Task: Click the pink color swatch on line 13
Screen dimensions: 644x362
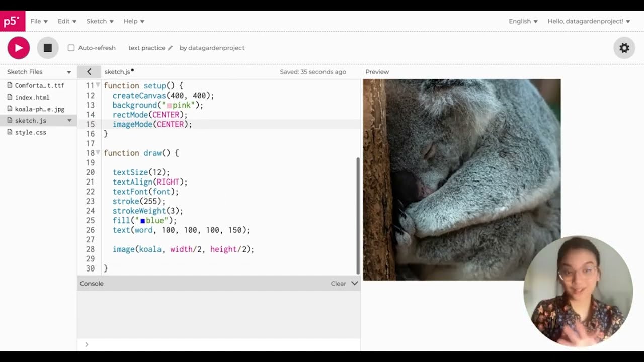Action: pyautogui.click(x=169, y=106)
